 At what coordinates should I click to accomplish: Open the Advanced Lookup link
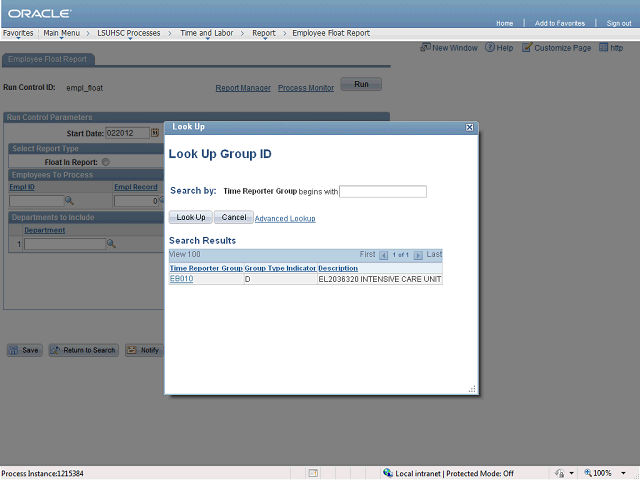pos(285,218)
